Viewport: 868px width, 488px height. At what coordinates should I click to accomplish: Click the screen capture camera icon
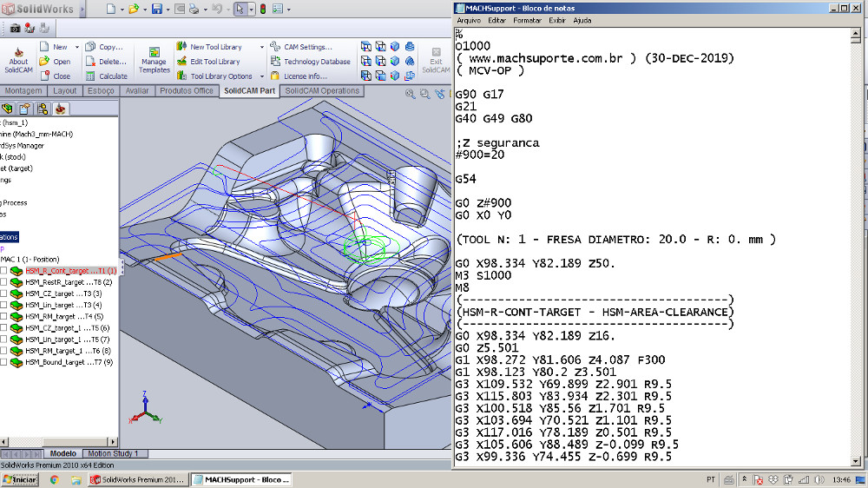[x=16, y=29]
